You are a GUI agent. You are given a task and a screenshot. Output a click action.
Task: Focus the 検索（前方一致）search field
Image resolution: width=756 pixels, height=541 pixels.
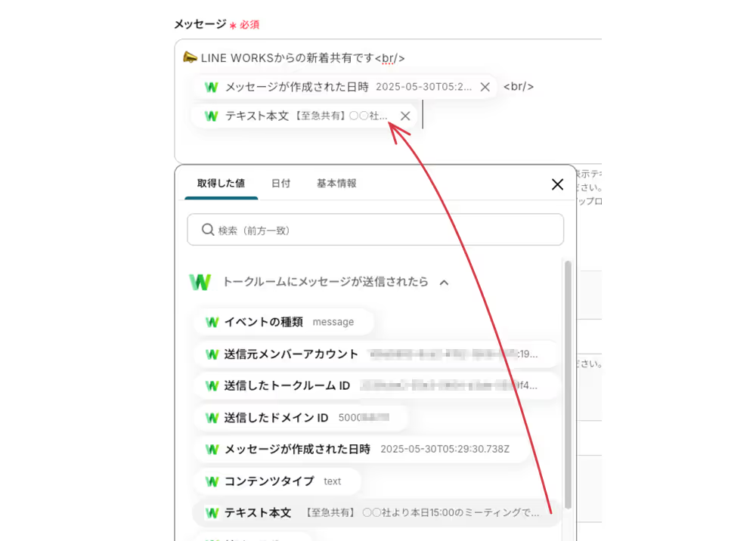click(375, 230)
